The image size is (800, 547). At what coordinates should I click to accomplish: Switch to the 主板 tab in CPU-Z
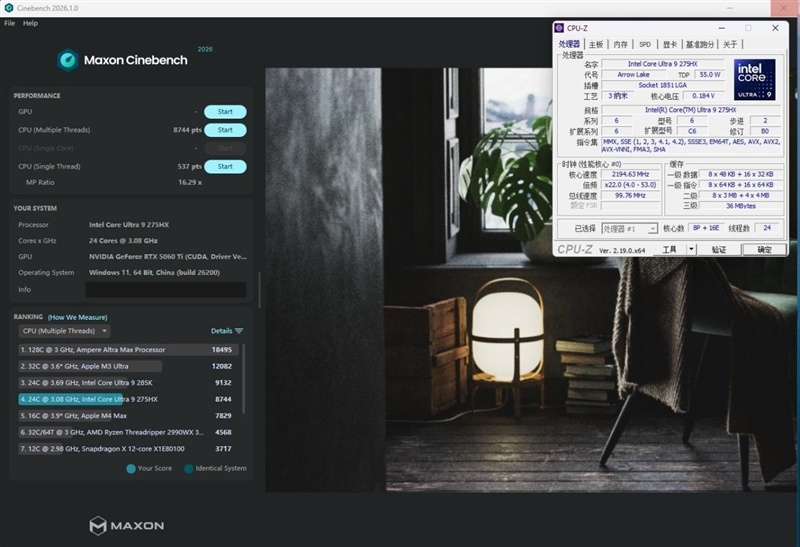click(596, 44)
